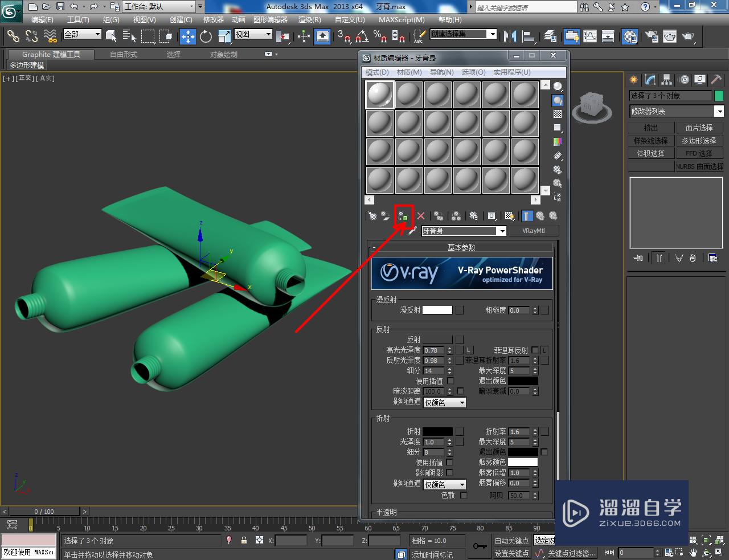Open 材质(M) menu in material editor

409,72
